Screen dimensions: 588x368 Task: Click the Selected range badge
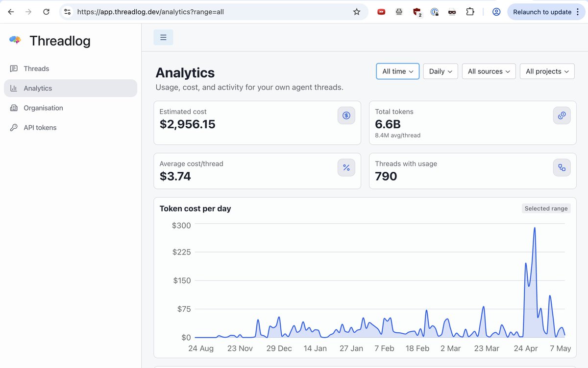click(x=546, y=208)
